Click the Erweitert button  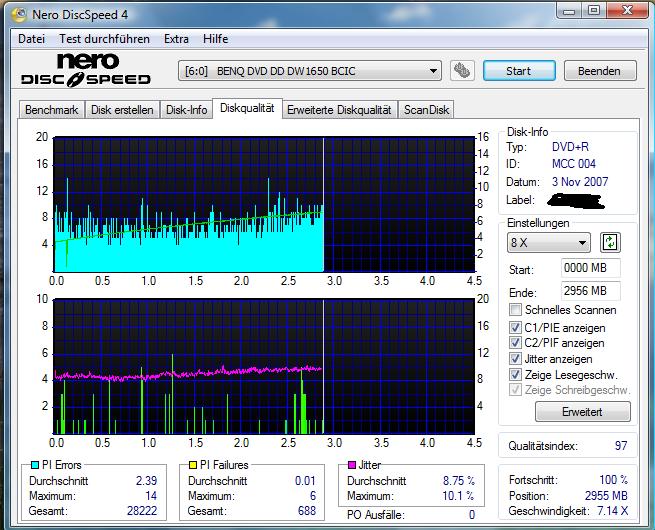(x=583, y=411)
